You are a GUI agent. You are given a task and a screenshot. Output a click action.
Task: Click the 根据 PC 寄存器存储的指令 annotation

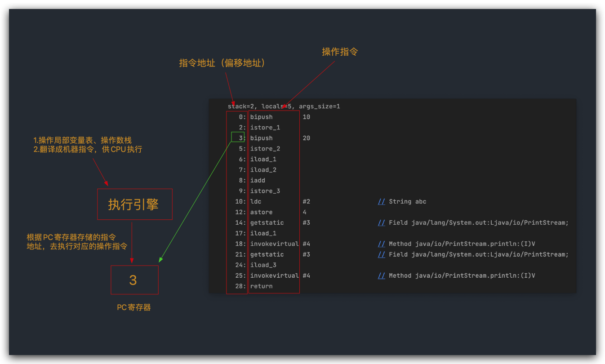(x=71, y=237)
